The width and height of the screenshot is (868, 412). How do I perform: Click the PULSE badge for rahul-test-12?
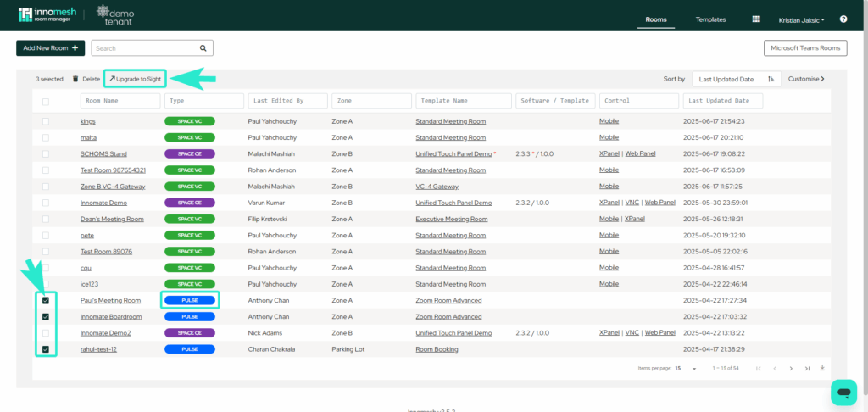coord(190,349)
